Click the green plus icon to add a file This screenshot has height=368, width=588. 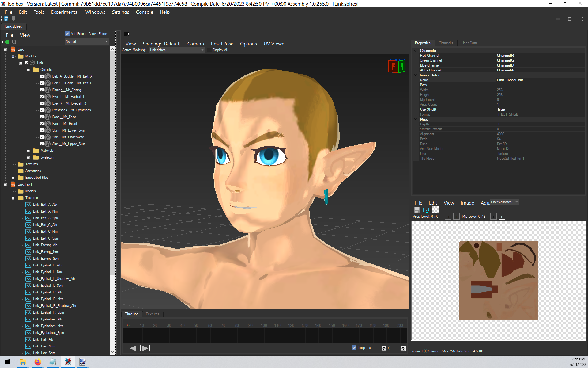coord(7,42)
